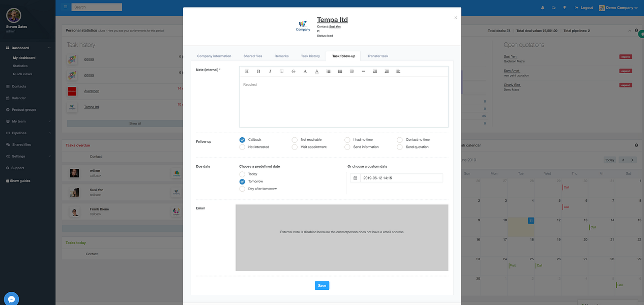Apply bold formatting in the note editor
644x305 pixels.
click(258, 71)
